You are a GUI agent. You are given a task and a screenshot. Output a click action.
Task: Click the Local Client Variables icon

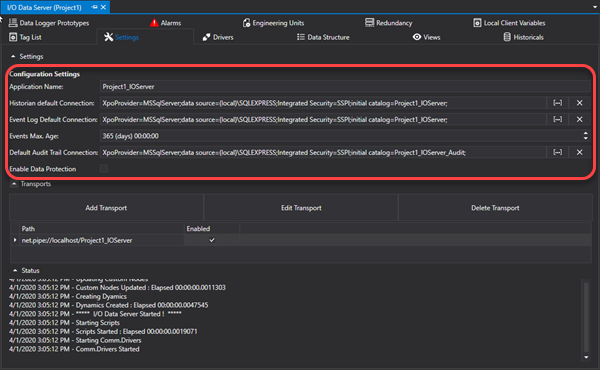pyautogui.click(x=477, y=23)
